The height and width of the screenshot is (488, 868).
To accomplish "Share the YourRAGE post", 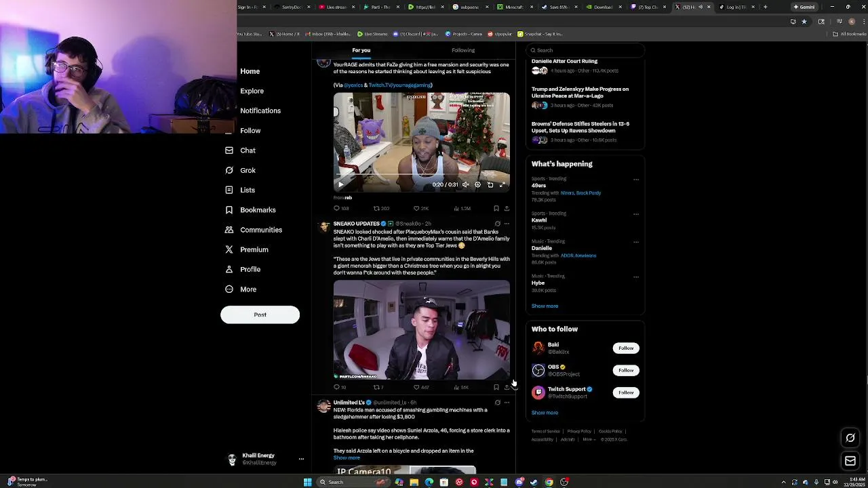I will [507, 208].
